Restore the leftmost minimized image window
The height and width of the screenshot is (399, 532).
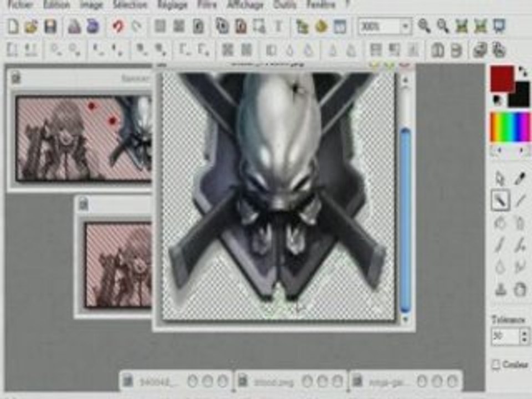176,381
